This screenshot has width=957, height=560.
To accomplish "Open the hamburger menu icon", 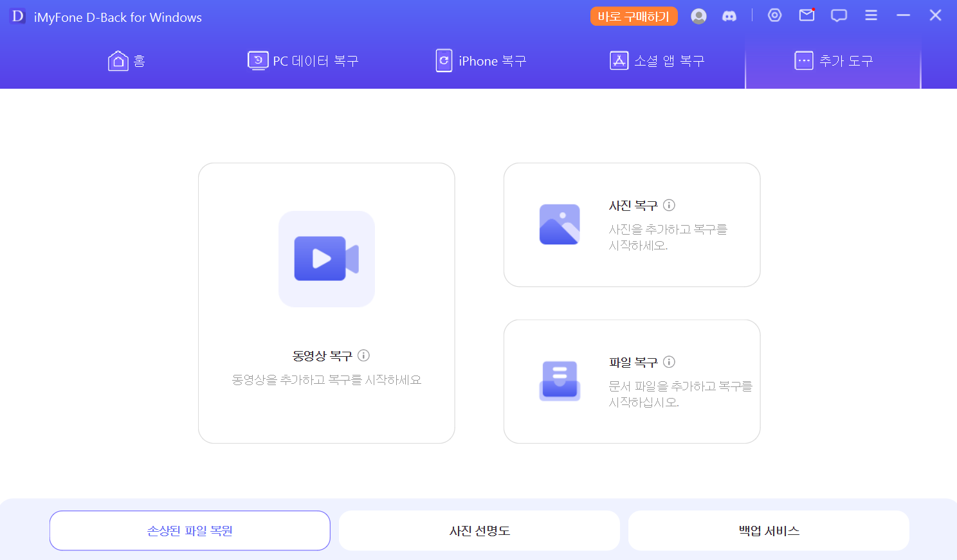I will [871, 15].
